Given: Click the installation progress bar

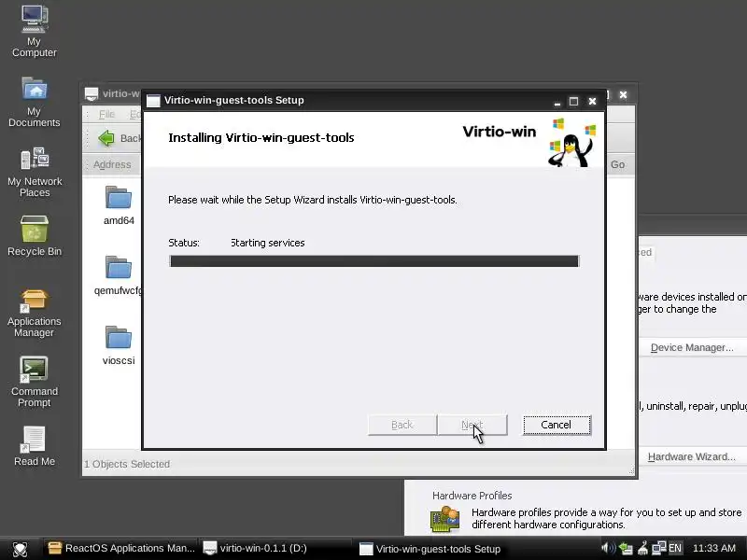Looking at the screenshot, I should pyautogui.click(x=374, y=261).
